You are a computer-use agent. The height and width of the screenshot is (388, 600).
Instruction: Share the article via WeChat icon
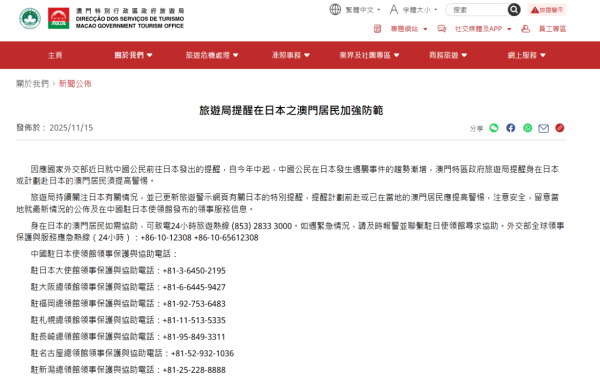[494, 128]
